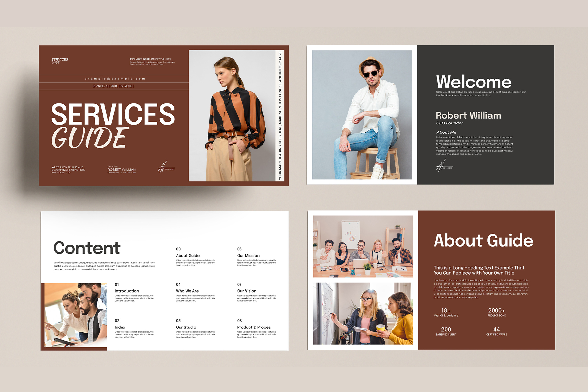Viewport: 588px width, 392px height.
Task: Select the About Me label
Action: (446, 132)
